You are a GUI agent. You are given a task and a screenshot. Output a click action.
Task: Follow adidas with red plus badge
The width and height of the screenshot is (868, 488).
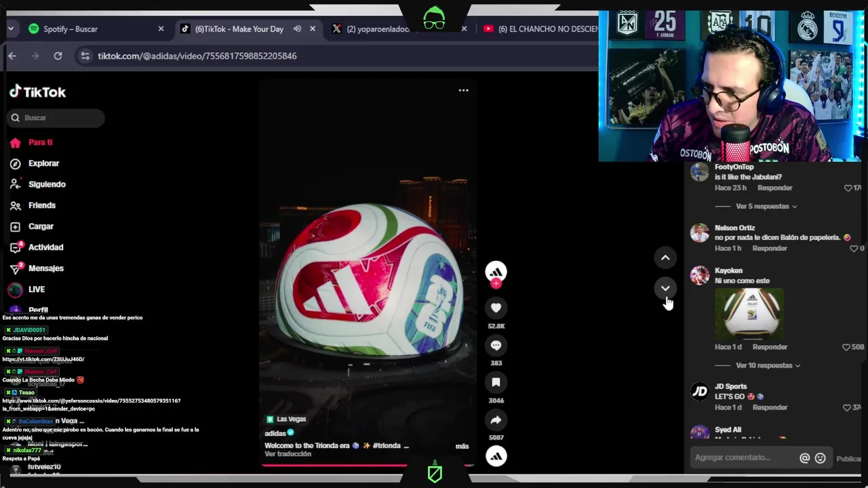pos(496,284)
